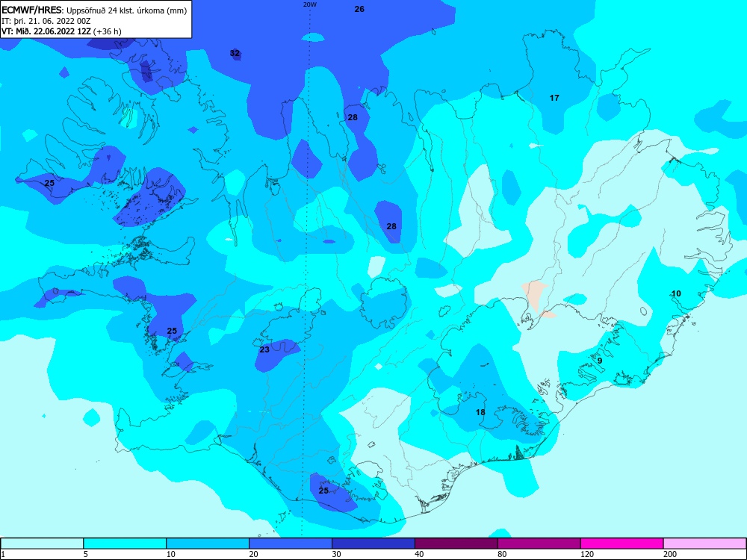This screenshot has width=747, height=560.
Task: Click the 10-20 mm legend swatch
Action: tap(208, 544)
